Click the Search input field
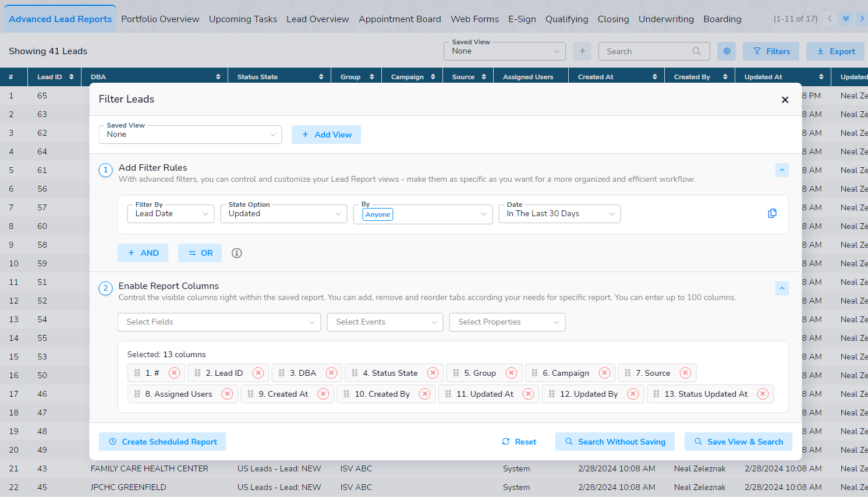The height and width of the screenshot is (497, 868). coord(647,51)
